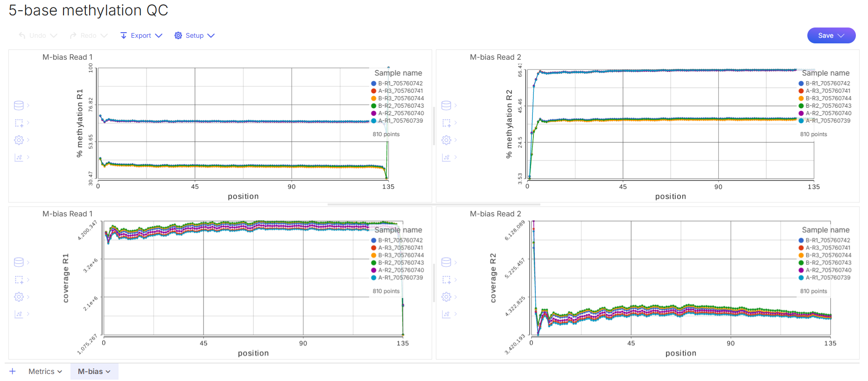
Task: Open the data icon beside the coverage R1 chart
Action: (19, 262)
